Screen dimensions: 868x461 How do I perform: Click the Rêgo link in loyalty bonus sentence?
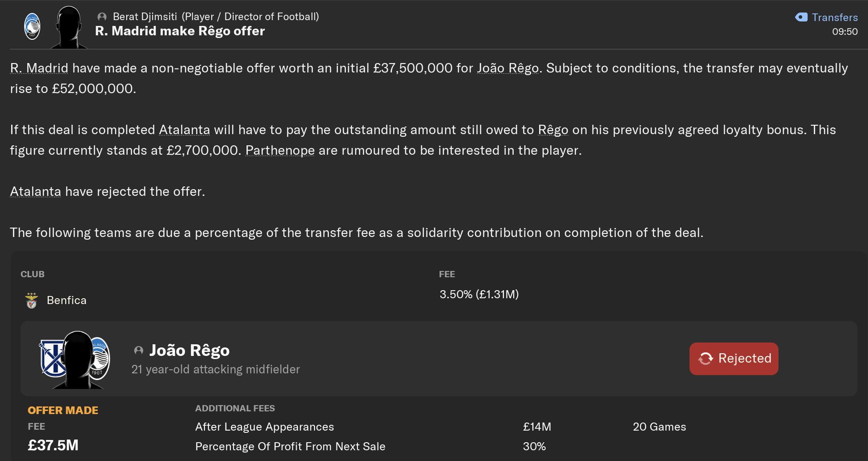pyautogui.click(x=553, y=130)
